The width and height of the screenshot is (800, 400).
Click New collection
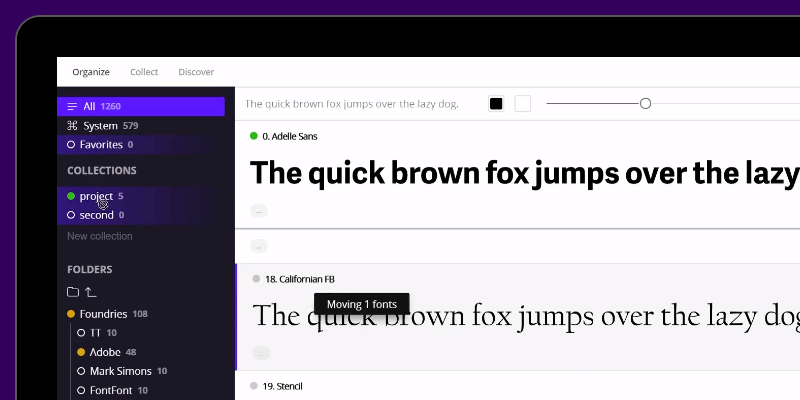click(x=100, y=236)
